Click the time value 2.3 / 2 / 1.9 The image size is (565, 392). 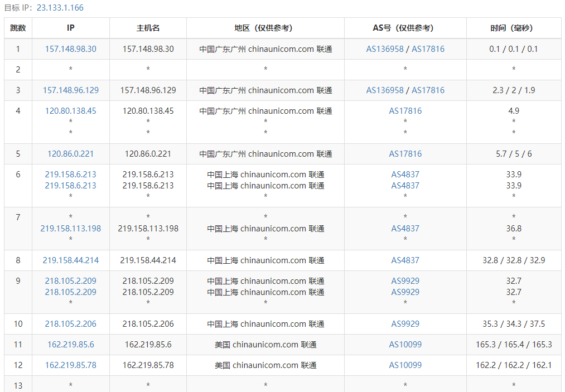pyautogui.click(x=514, y=90)
